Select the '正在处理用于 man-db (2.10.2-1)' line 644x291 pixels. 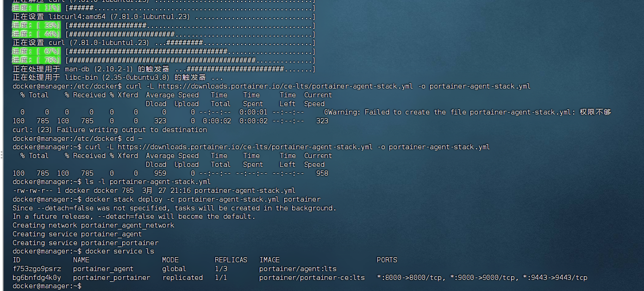163,69
